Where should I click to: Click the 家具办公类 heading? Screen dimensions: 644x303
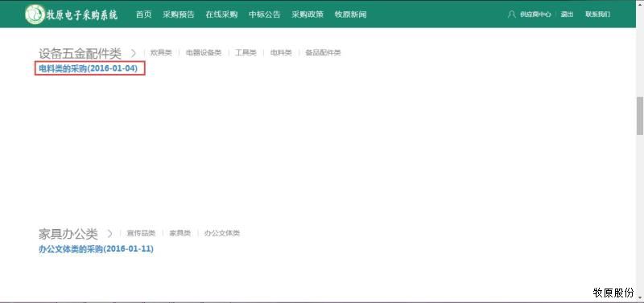pyautogui.click(x=68, y=234)
